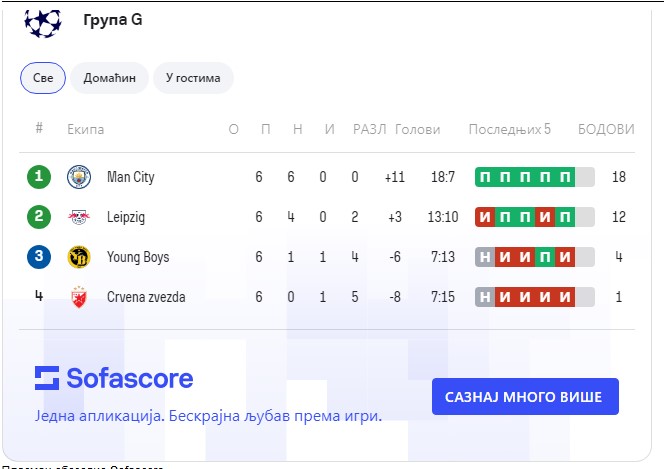Click the blue position 3 badge

click(x=39, y=257)
